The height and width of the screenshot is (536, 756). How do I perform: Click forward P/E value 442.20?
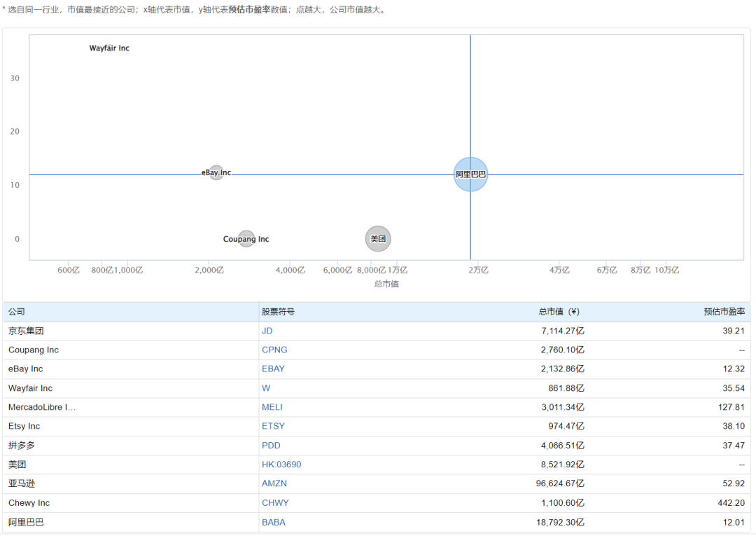coord(731,502)
